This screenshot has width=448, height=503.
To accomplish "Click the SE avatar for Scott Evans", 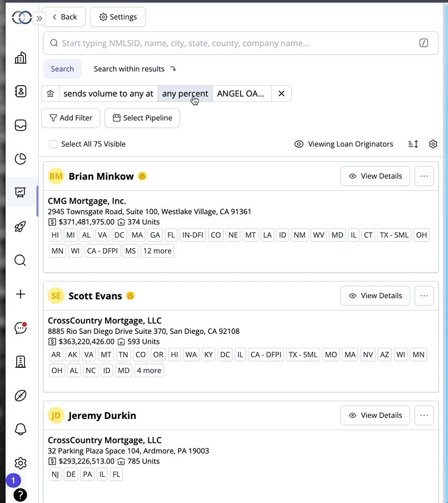I will [x=56, y=296].
